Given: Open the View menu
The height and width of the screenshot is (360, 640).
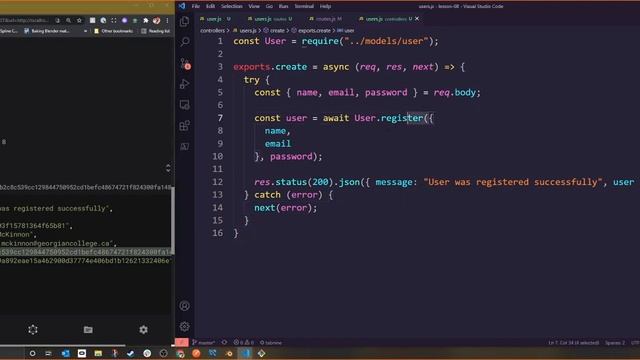Looking at the screenshot, I should click(x=254, y=6).
